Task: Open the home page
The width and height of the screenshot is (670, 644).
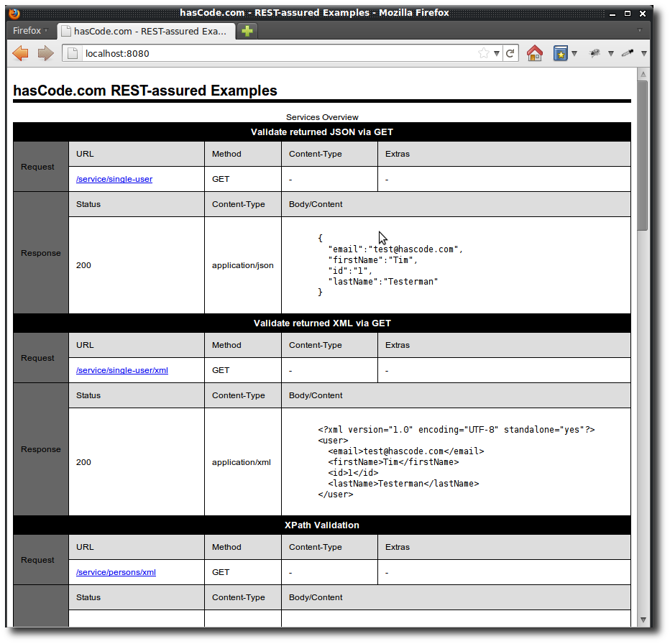Action: click(535, 52)
